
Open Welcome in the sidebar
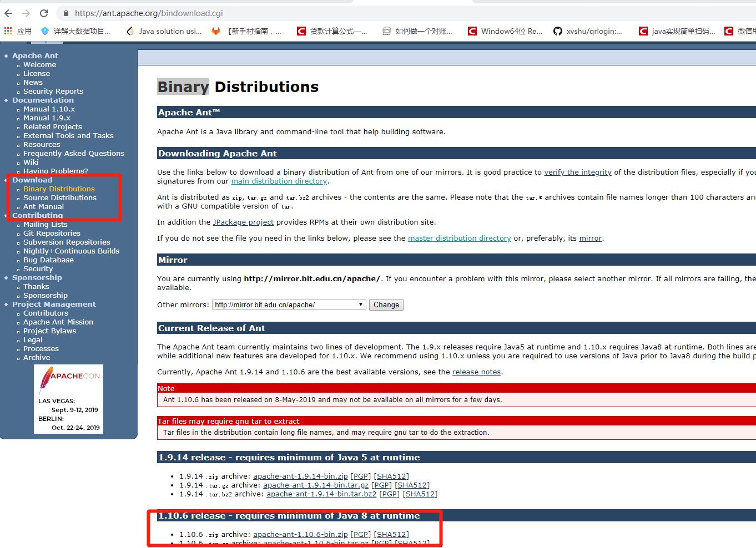pyautogui.click(x=39, y=65)
